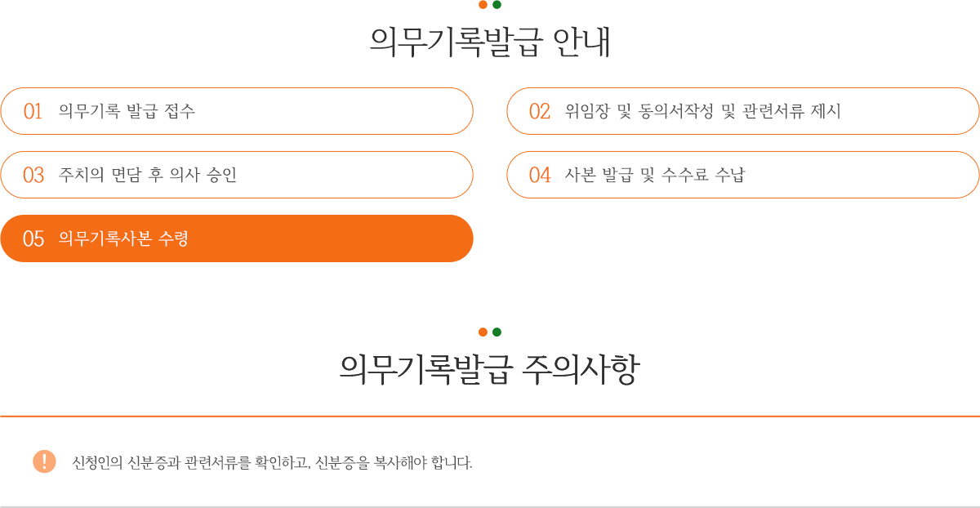Select 위임장 및 동의서작성 및 관련서류 제시 step
This screenshot has width=980, height=508.
743,111
